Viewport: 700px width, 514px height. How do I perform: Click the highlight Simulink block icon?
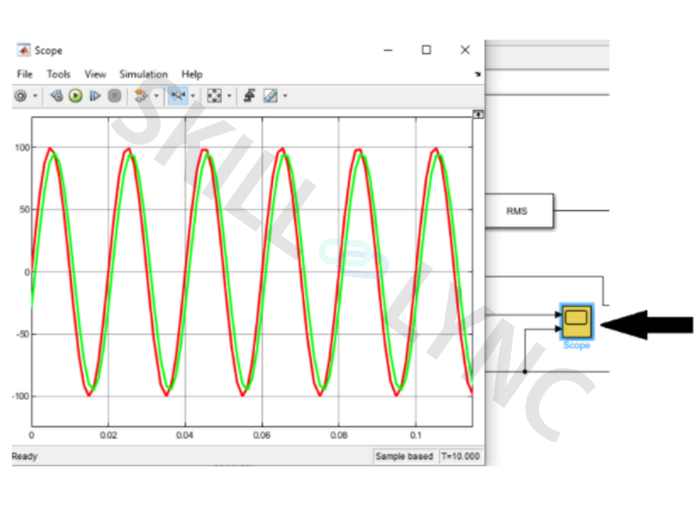141,96
